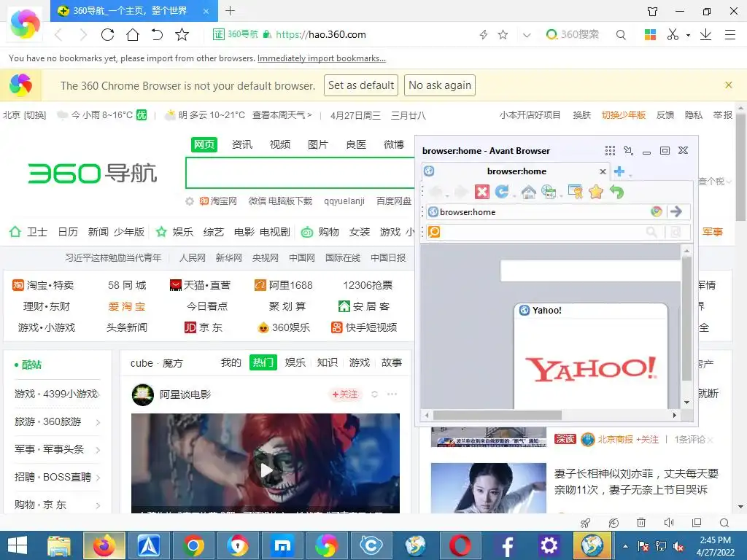Click the rocket accelerator icon in status bar

(586, 523)
